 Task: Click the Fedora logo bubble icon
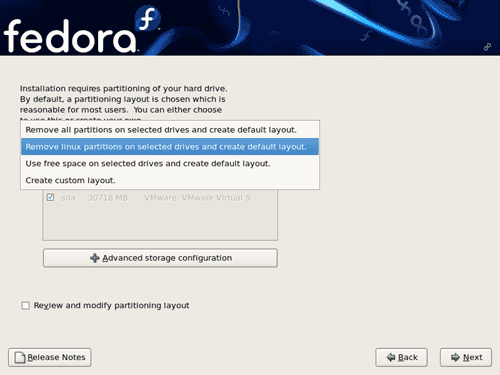point(148,18)
